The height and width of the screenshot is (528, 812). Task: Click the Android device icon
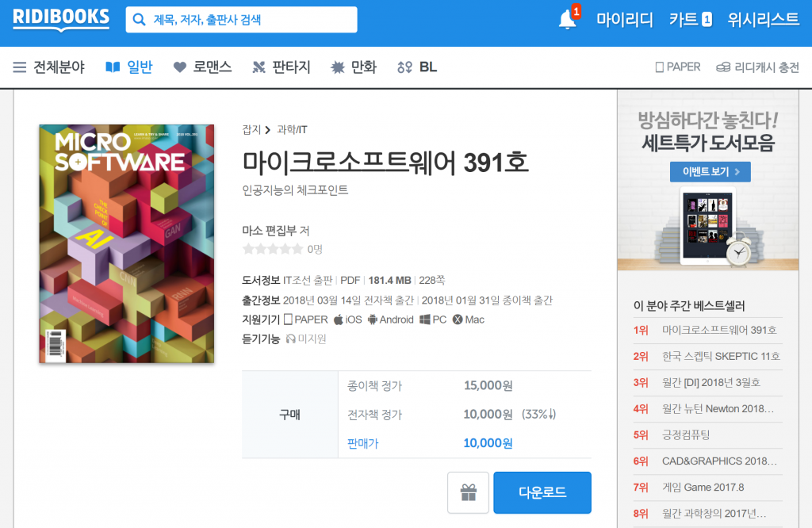coord(373,319)
